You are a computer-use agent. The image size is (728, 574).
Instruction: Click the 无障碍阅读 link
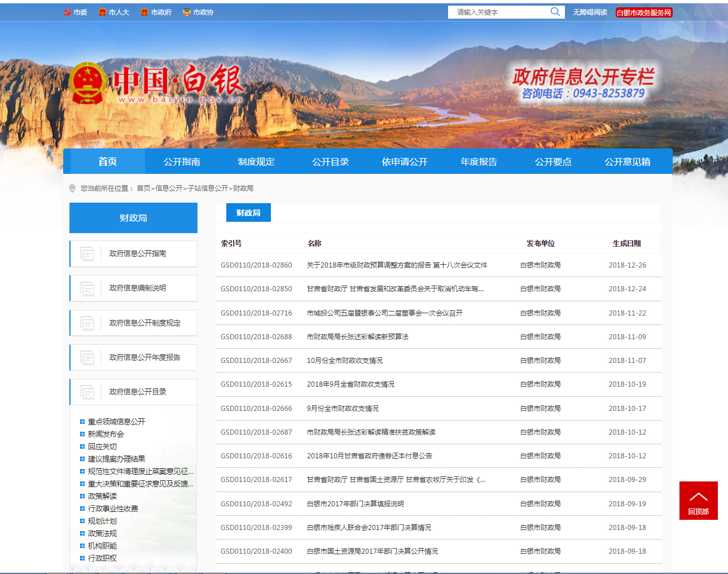click(590, 12)
